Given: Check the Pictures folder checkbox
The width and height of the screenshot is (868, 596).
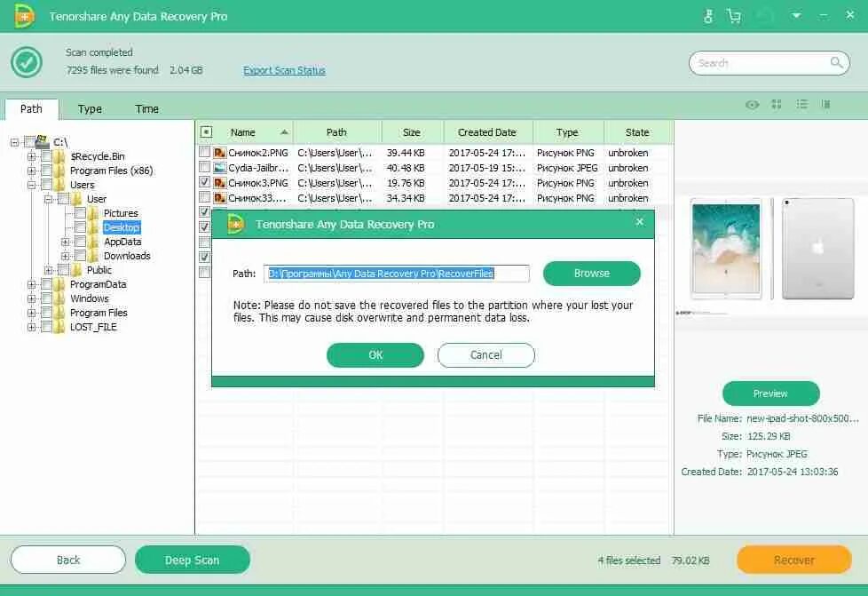Looking at the screenshot, I should point(80,213).
